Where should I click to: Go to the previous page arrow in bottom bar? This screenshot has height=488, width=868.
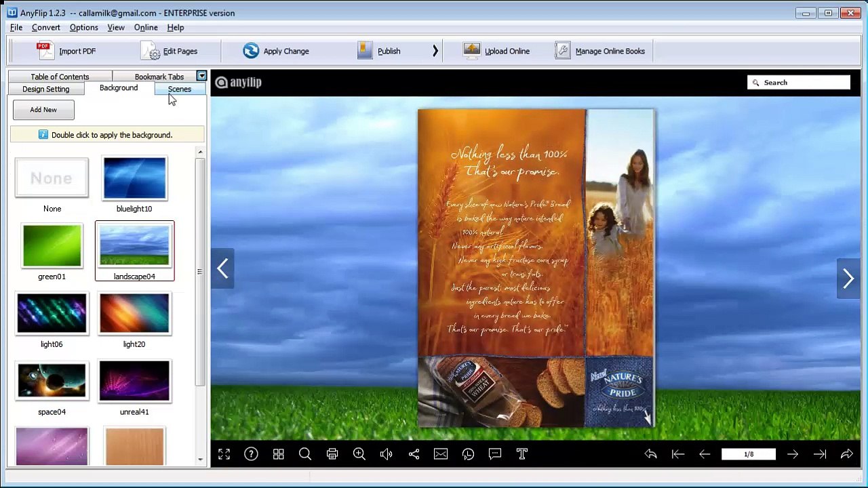point(705,454)
